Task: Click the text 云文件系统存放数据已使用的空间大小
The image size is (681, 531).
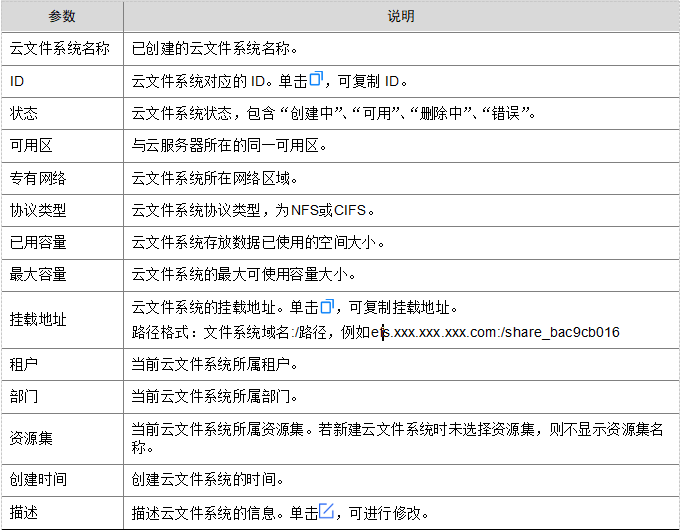Action: [x=258, y=243]
